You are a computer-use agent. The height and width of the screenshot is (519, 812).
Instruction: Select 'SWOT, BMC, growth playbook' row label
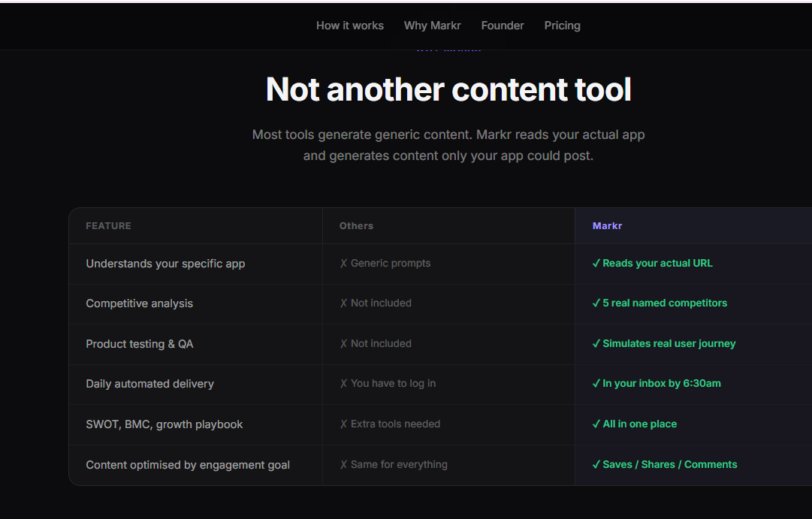tap(165, 424)
